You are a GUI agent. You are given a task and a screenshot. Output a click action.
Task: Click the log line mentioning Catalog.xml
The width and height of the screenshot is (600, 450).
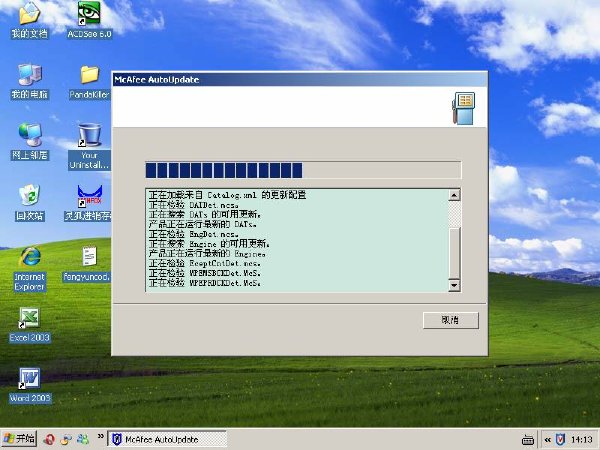227,195
